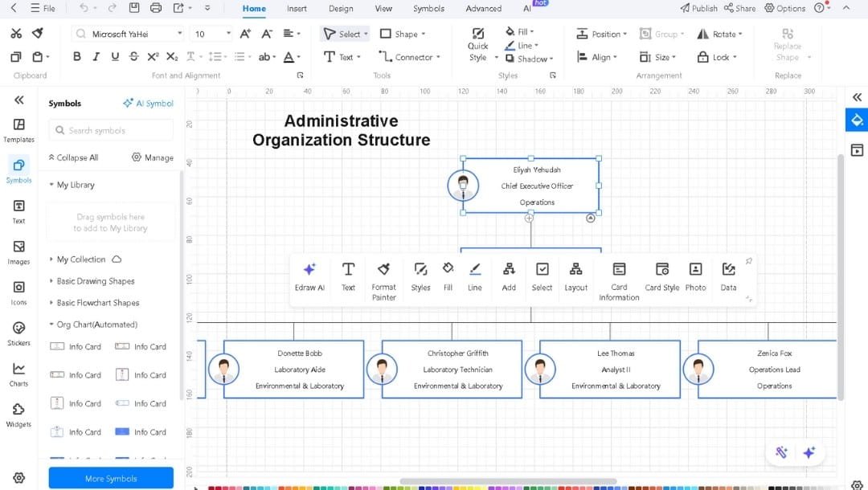The image size is (868, 490).
Task: Toggle italic formatting
Action: click(96, 56)
